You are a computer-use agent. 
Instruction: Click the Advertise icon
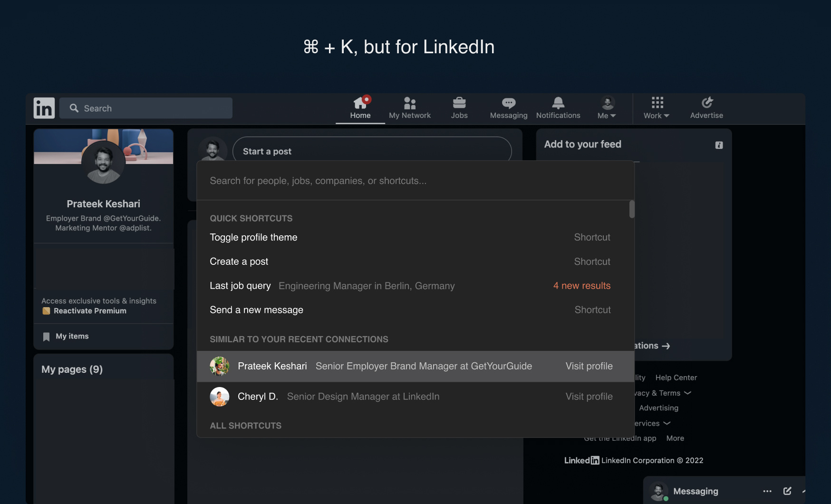[x=707, y=102]
